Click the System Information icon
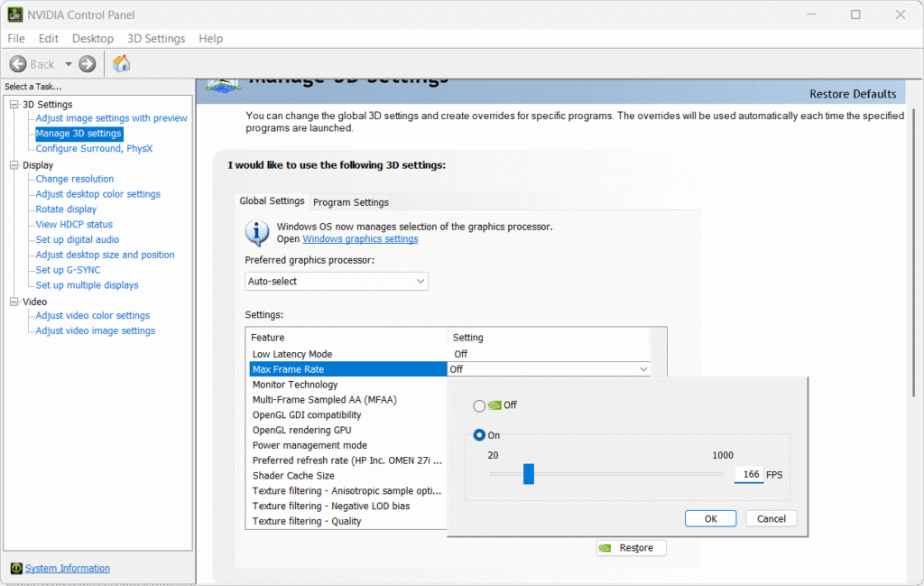This screenshot has width=924, height=586. (16, 568)
